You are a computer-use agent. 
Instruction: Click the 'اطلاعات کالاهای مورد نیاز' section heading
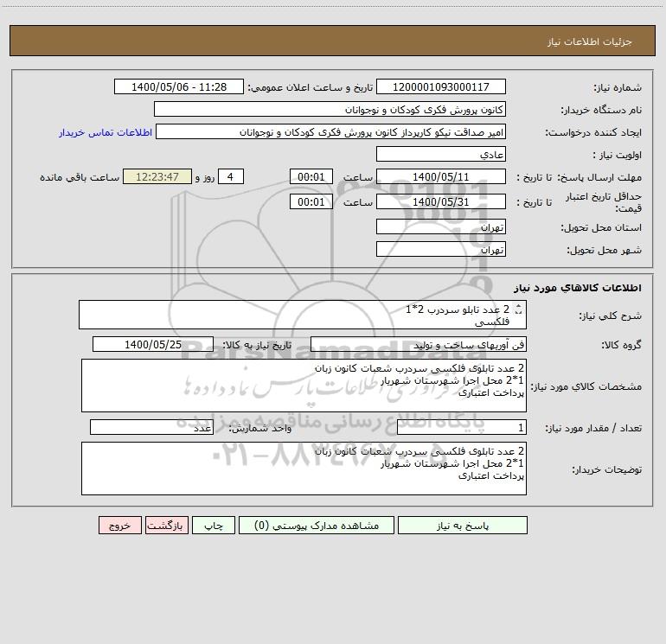[x=578, y=288]
